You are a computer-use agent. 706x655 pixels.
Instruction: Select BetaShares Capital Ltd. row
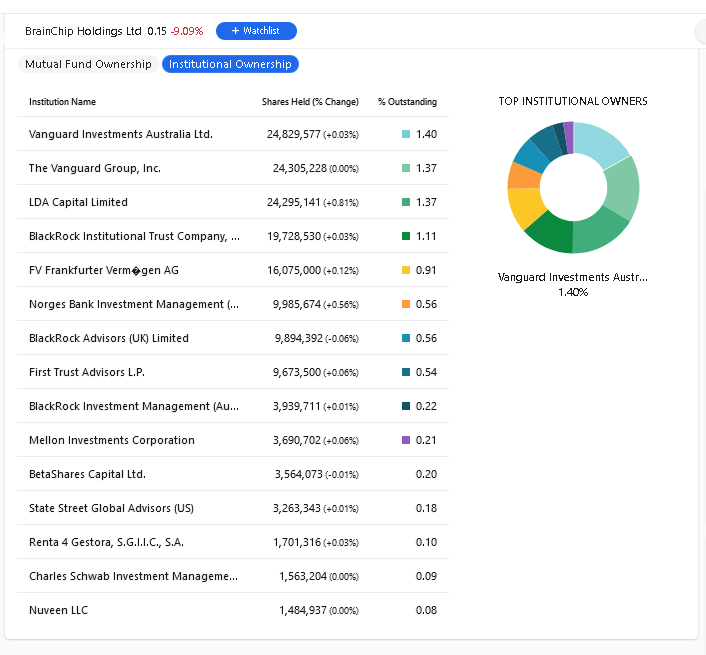(x=87, y=474)
